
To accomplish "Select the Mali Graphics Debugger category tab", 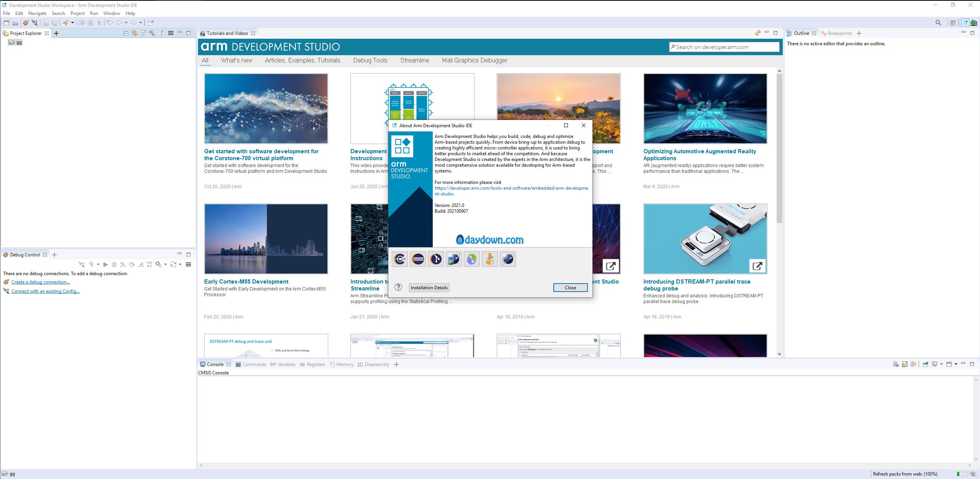I will (x=474, y=61).
